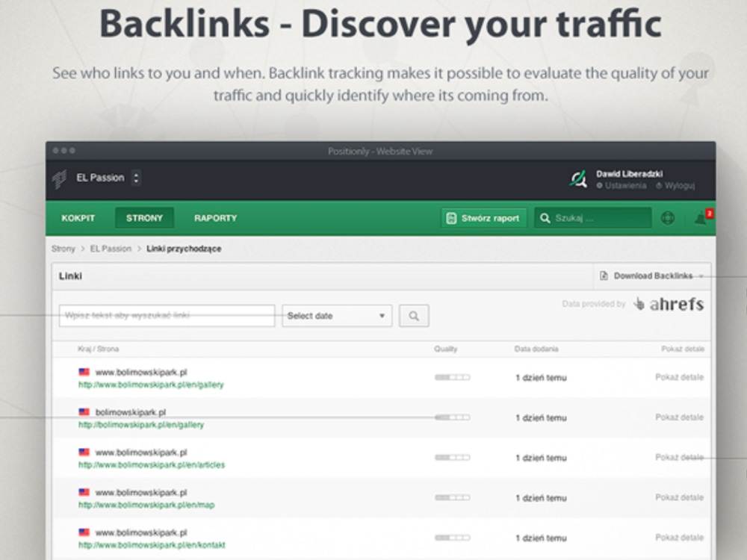Open link http://bolimowskipark.pl/en/gallery
The height and width of the screenshot is (560, 747).
point(141,425)
